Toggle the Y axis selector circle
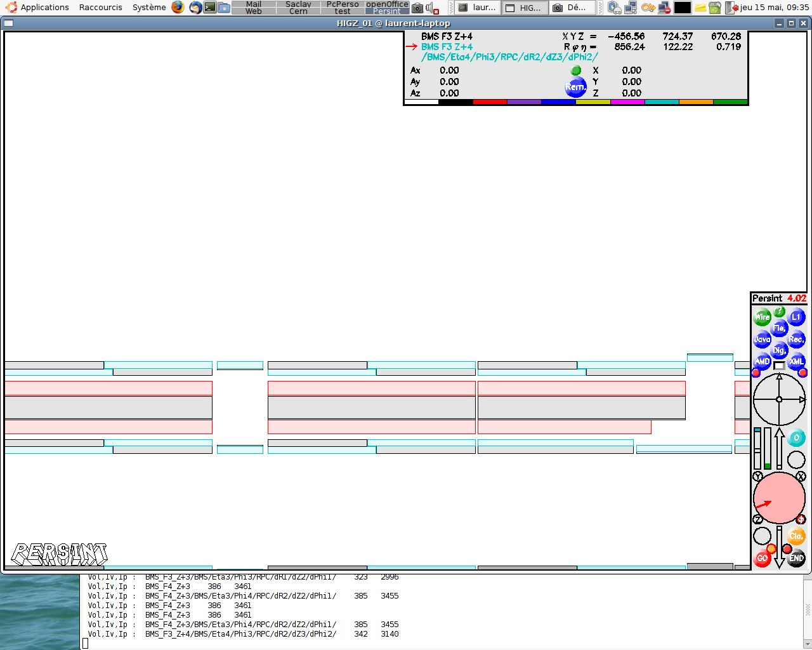812x650 pixels. point(757,476)
